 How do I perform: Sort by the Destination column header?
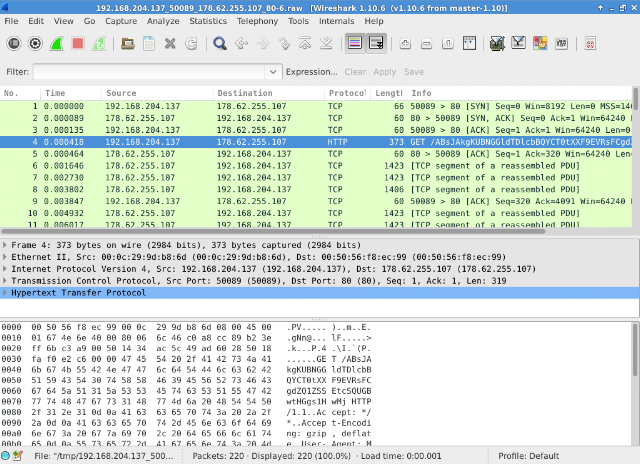point(269,93)
